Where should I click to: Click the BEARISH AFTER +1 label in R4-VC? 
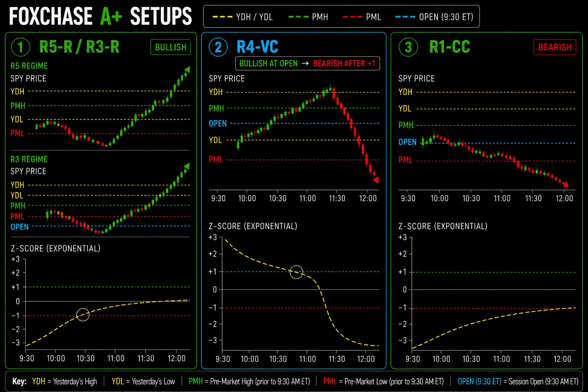pyautogui.click(x=344, y=64)
